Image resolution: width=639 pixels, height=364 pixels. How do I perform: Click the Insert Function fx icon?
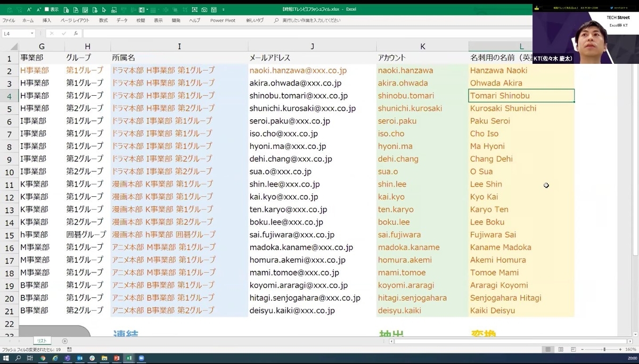pyautogui.click(x=76, y=34)
